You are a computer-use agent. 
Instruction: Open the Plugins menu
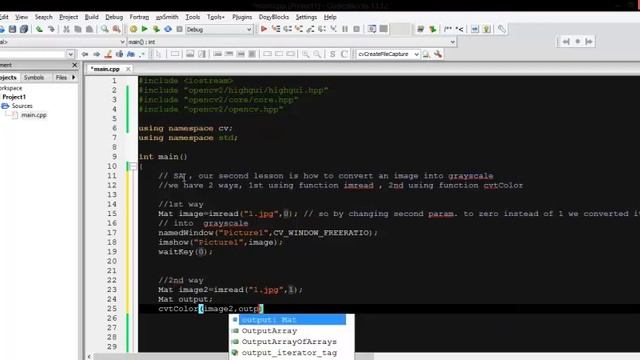click(242, 17)
